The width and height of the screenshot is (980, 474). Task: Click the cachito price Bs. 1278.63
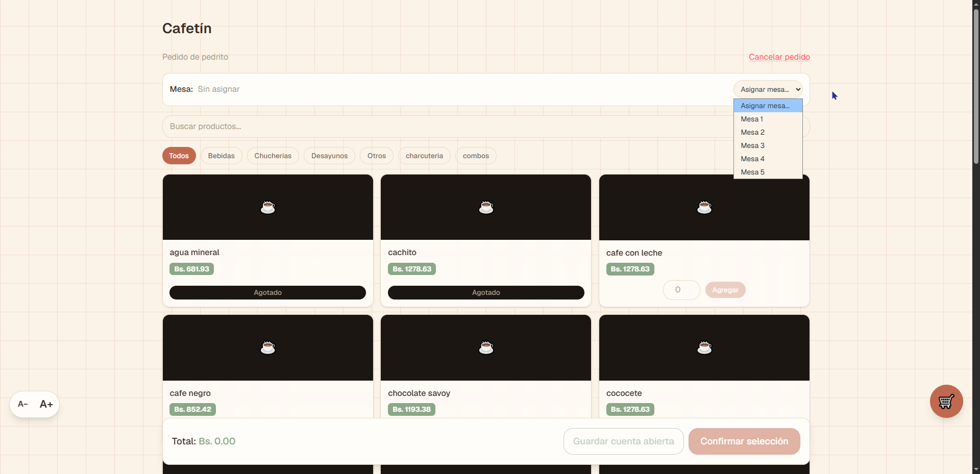[x=412, y=269]
